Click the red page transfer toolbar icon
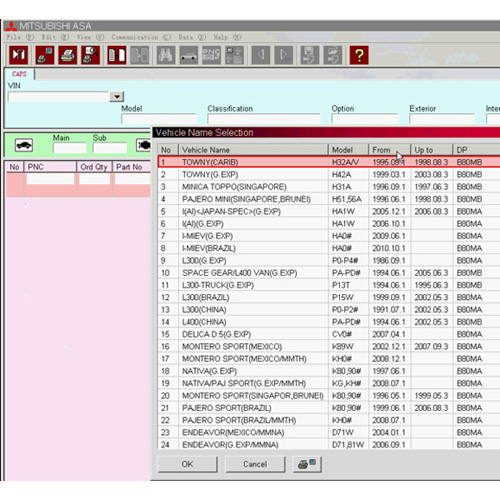Viewport: 500px width, 500px height. [117, 55]
